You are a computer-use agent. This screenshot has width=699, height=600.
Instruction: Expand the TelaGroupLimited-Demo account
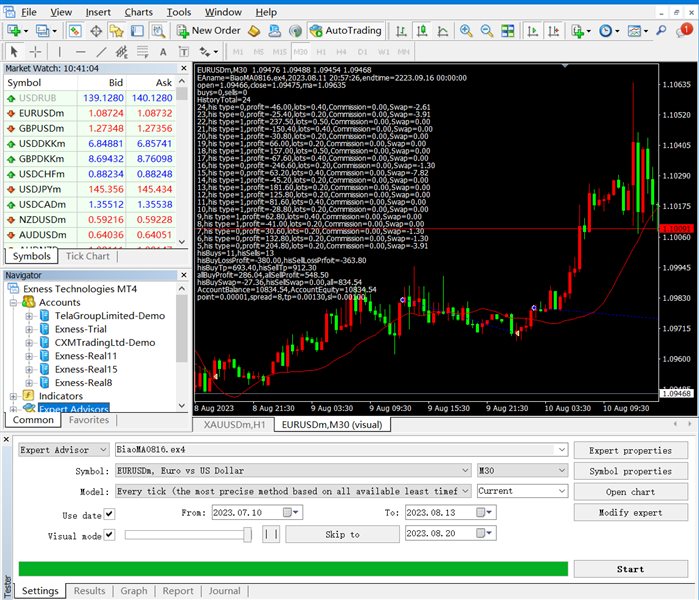pyautogui.click(x=29, y=316)
